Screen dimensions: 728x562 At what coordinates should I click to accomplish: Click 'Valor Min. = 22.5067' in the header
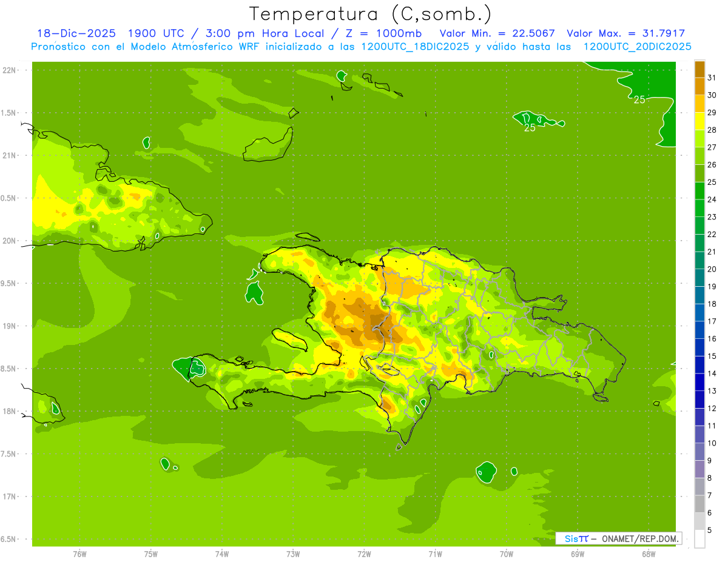coord(497,33)
